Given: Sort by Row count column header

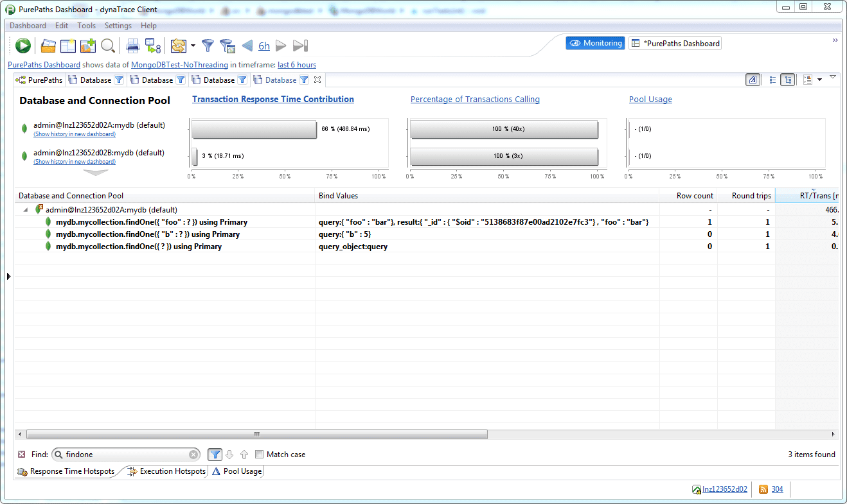Looking at the screenshot, I should (688, 195).
